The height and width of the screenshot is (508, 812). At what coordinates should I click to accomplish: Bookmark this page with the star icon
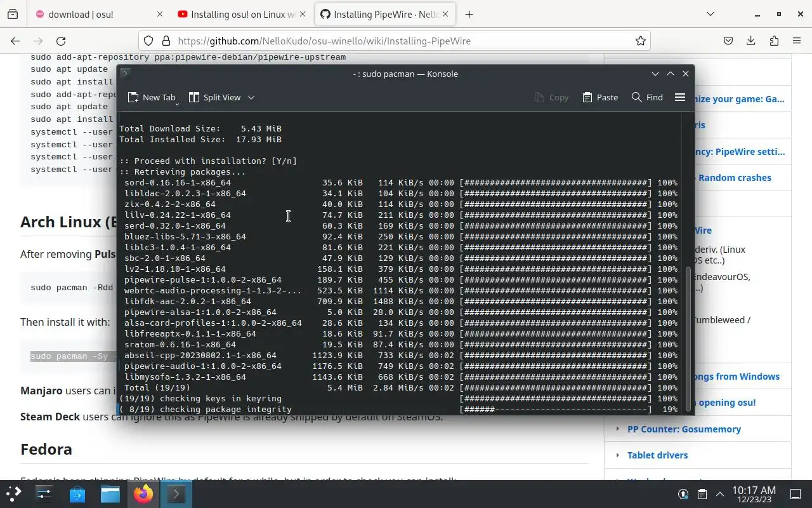point(641,41)
